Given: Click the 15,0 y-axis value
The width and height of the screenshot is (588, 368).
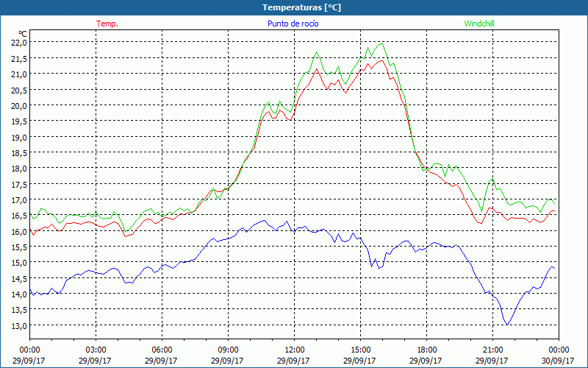Looking at the screenshot, I should (x=20, y=263).
